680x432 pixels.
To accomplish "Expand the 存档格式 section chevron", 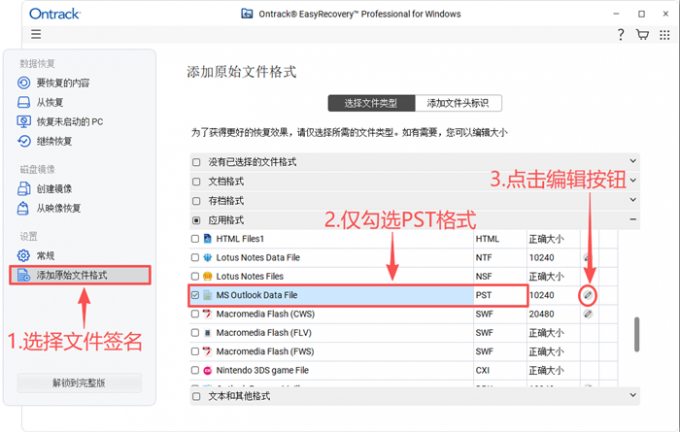I will pyautogui.click(x=633, y=200).
